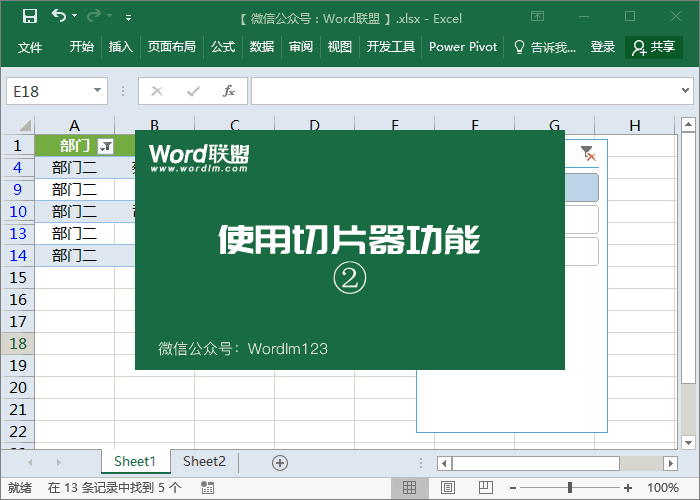Open the 插入 ribbon tab
700x500 pixels.
pyautogui.click(x=121, y=47)
